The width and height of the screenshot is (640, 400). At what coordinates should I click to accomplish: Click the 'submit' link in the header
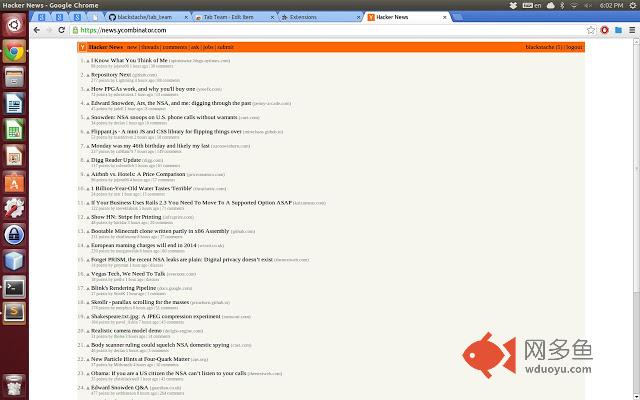point(225,47)
